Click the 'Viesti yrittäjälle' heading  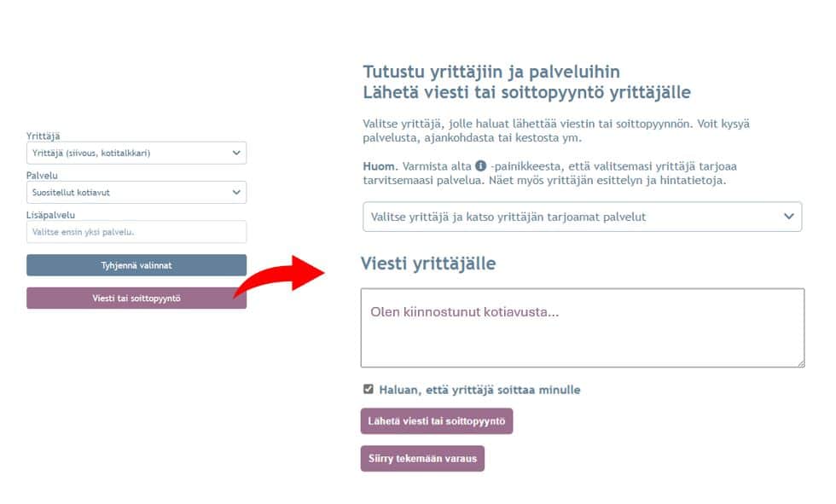tap(428, 264)
